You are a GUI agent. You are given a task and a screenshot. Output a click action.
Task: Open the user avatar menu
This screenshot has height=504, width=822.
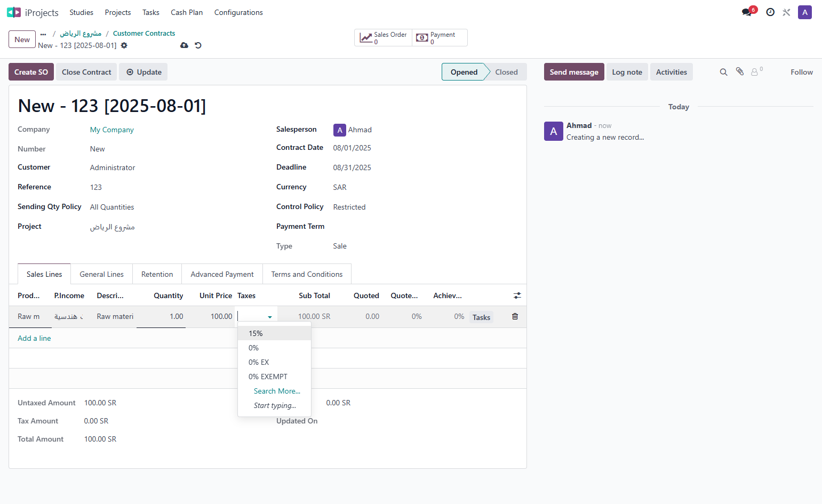point(805,12)
